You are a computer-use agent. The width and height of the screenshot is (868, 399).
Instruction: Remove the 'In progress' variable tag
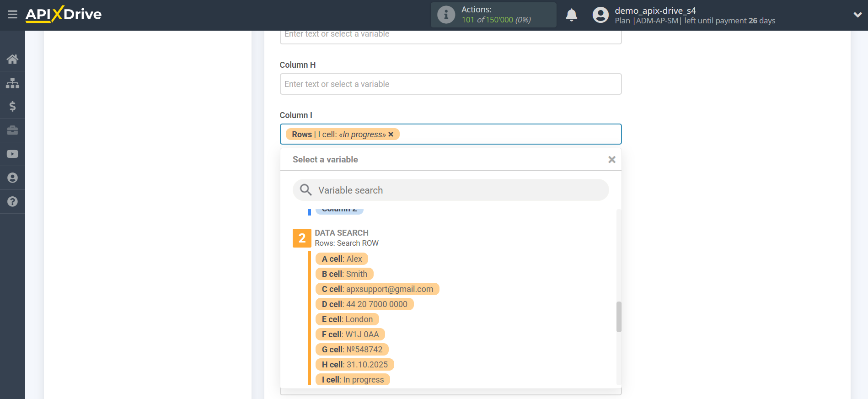point(391,135)
